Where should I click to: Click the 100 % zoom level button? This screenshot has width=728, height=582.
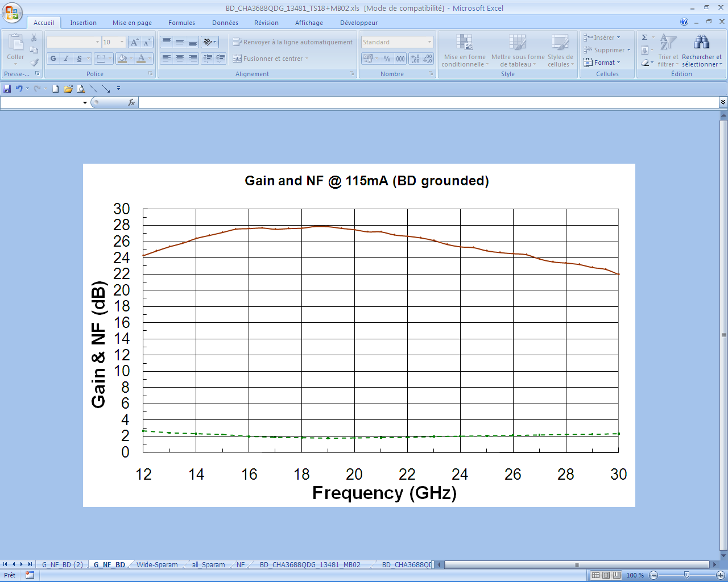(635, 575)
